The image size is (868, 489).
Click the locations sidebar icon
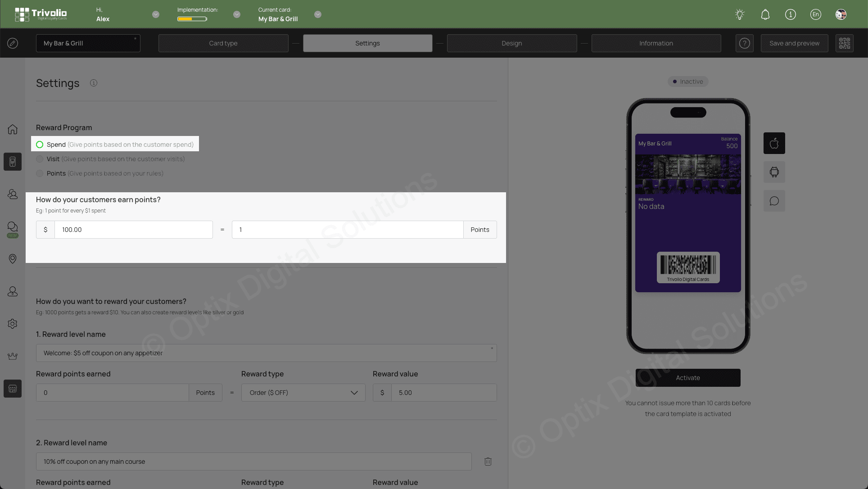tap(13, 259)
